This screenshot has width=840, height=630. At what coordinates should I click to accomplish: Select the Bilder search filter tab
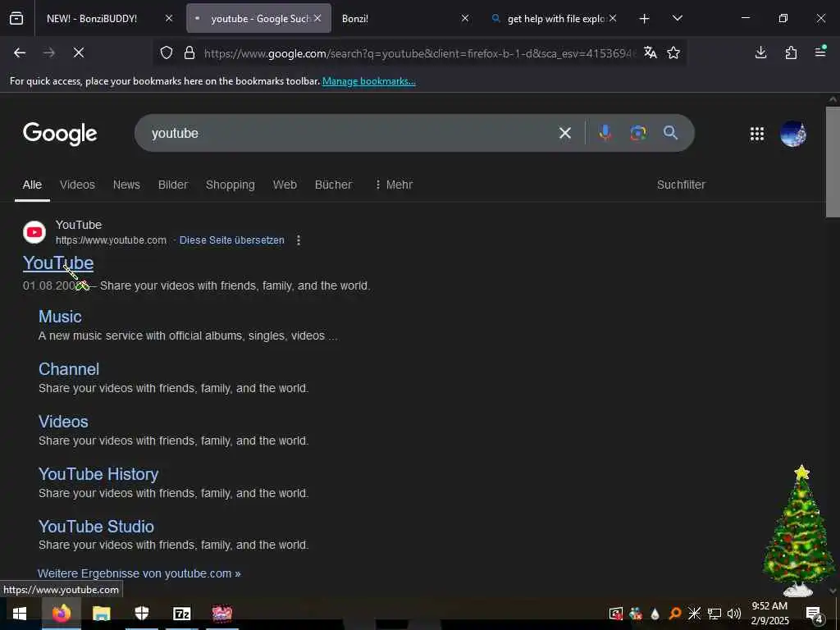click(173, 185)
